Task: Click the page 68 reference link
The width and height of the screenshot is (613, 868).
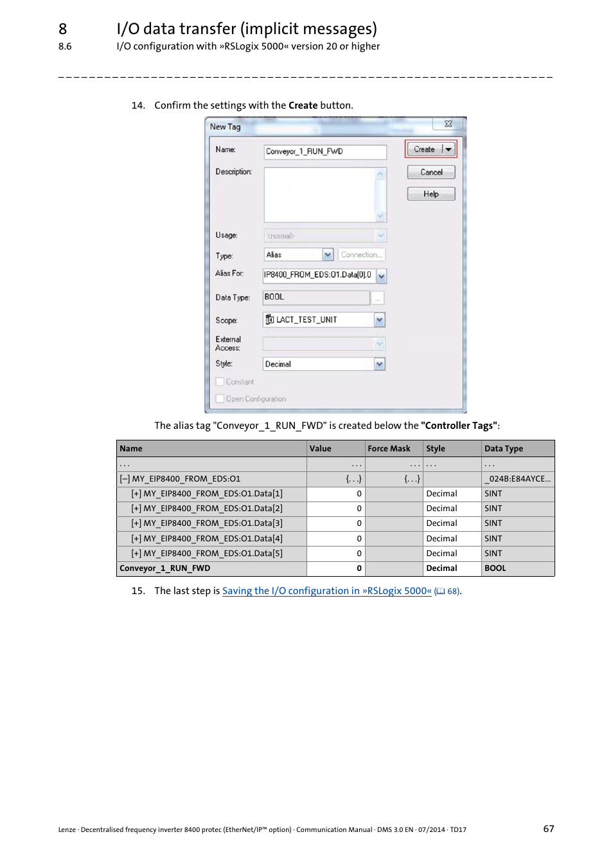Action: pyautogui.click(x=448, y=592)
